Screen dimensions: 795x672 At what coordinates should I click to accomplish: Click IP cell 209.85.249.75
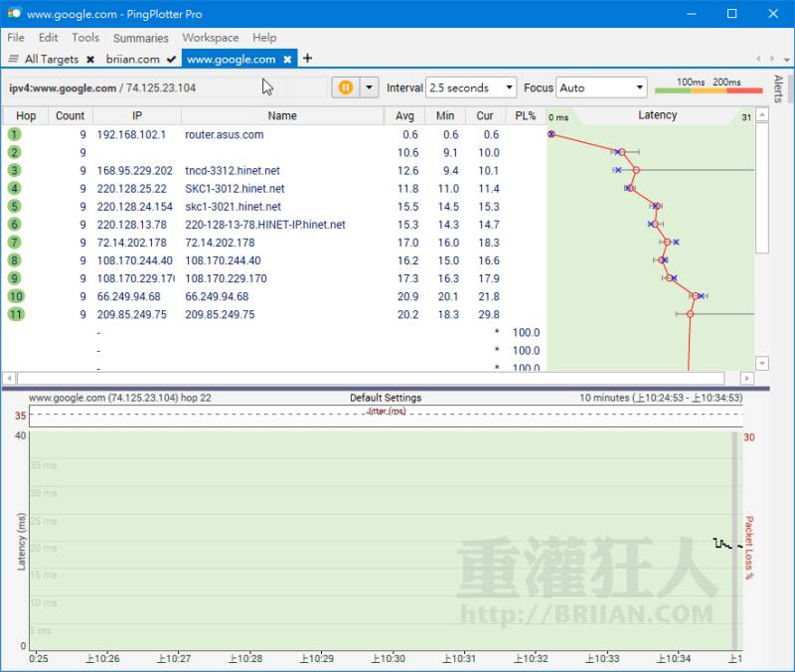coord(132,315)
